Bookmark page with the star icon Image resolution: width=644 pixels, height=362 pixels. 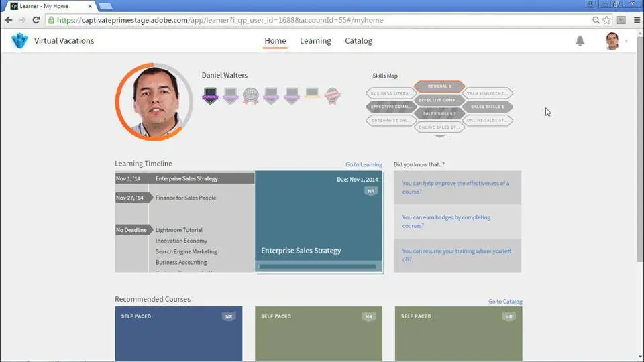[606, 20]
